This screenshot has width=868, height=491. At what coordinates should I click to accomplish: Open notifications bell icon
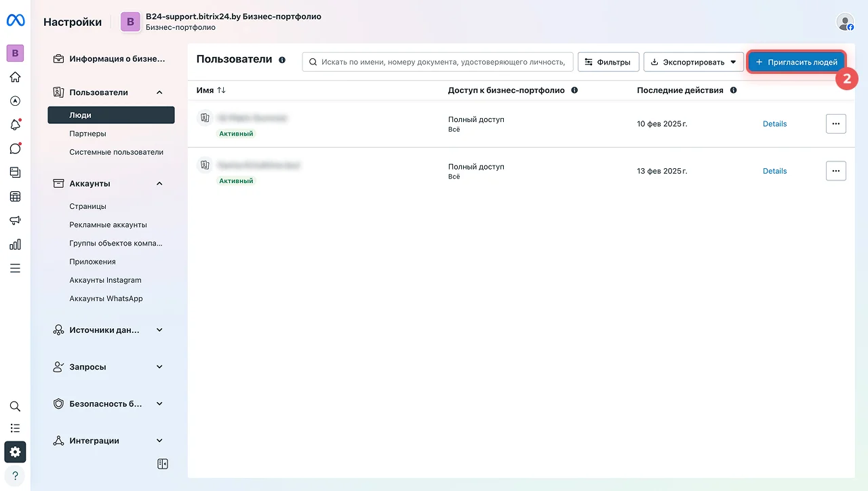pos(15,125)
